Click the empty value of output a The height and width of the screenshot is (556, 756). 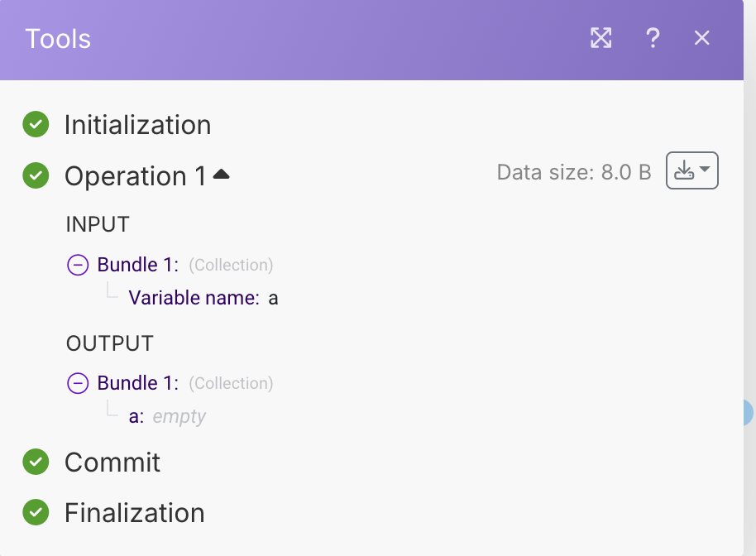[179, 416]
